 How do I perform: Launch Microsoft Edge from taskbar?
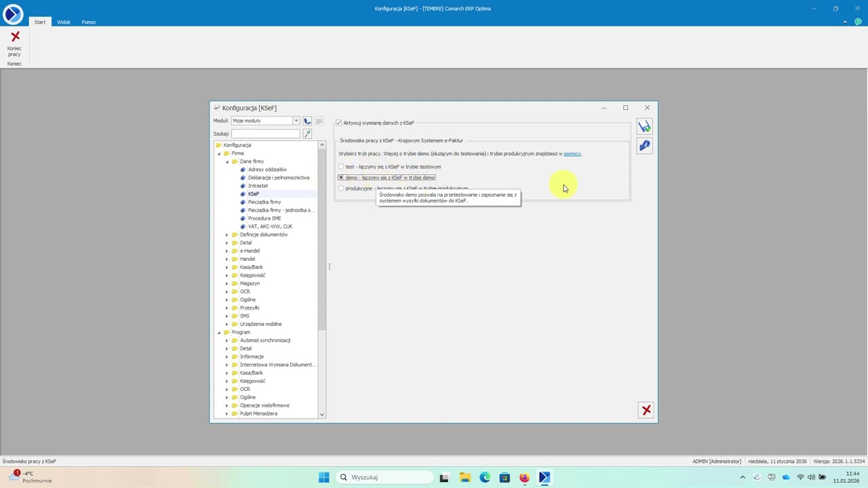[x=485, y=477]
